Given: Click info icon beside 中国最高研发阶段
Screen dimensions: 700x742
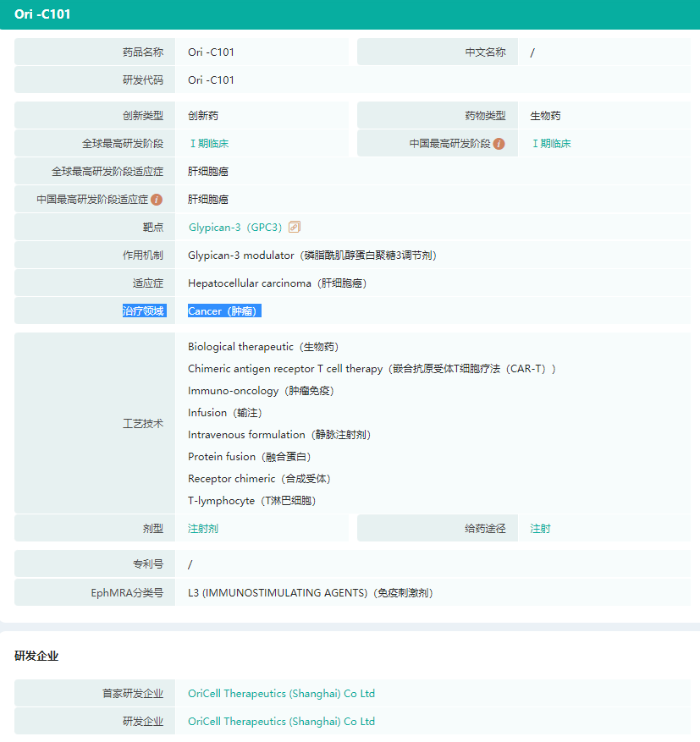Looking at the screenshot, I should (499, 143).
